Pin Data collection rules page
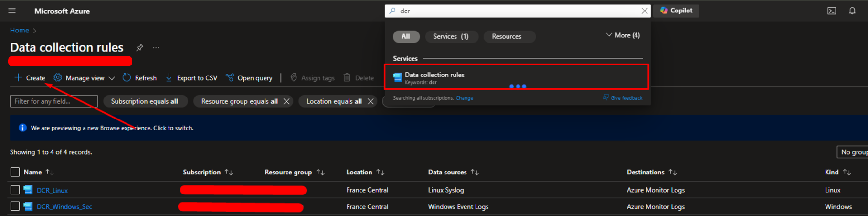Viewport: 868px width, 216px height. point(139,47)
